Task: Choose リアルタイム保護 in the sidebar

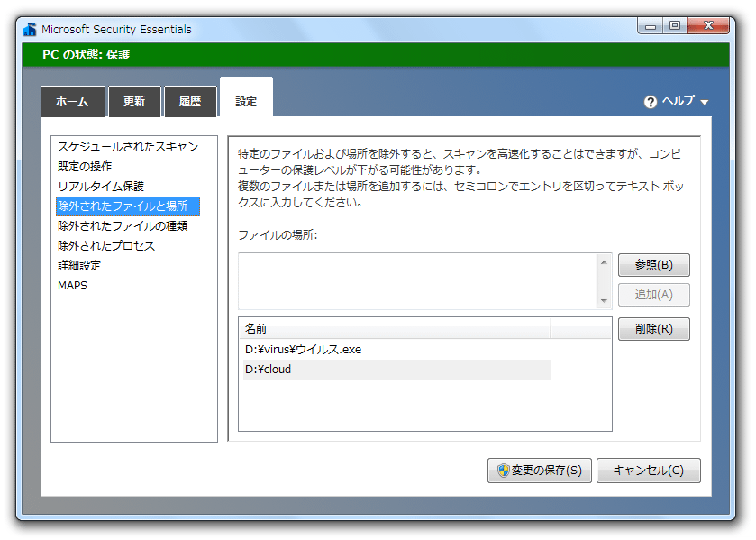Action: coord(101,187)
